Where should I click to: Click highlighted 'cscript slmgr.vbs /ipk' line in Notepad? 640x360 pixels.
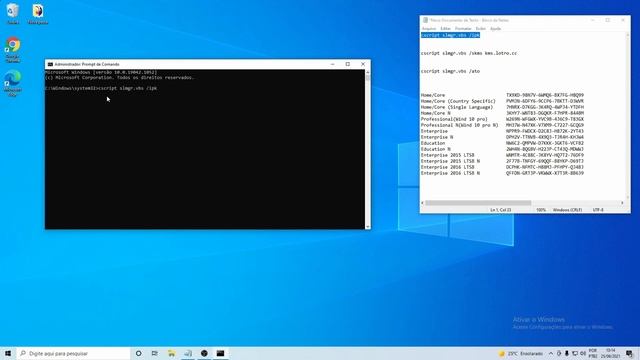click(x=450, y=36)
